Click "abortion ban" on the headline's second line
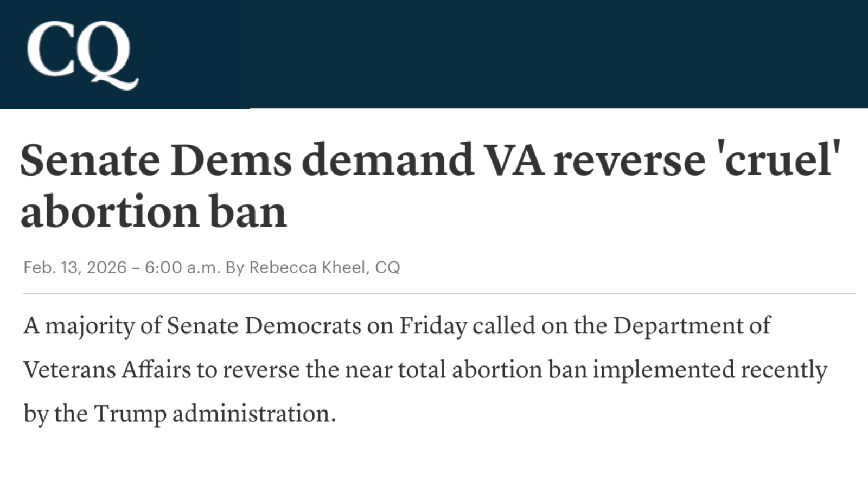Image resolution: width=868 pixels, height=488 pixels. click(x=154, y=211)
